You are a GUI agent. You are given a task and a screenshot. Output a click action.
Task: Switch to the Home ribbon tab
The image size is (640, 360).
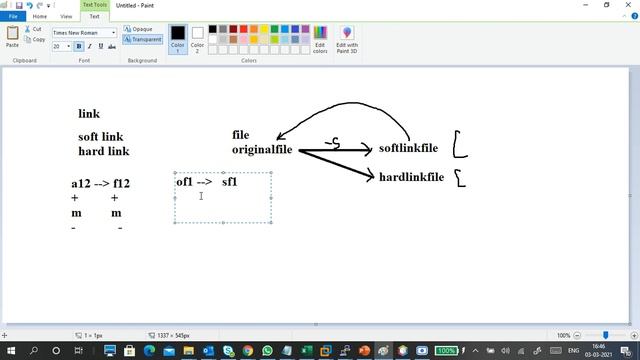[40, 16]
